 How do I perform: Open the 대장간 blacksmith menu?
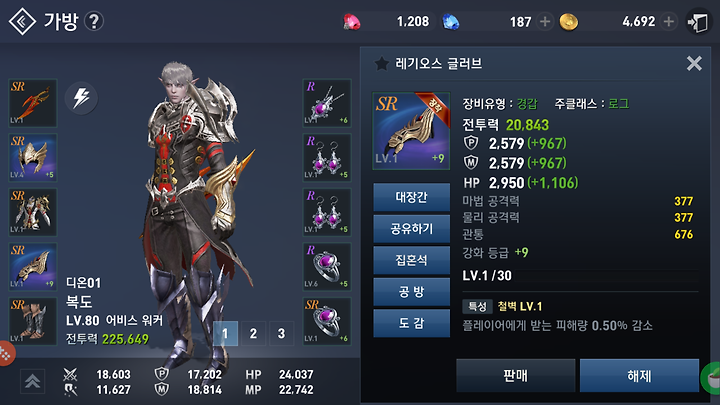(411, 197)
